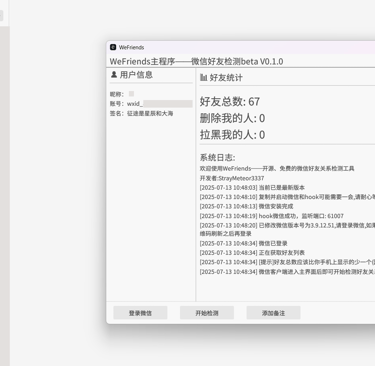The width and height of the screenshot is (375, 366).
Task: Select the 删除我的人: 0 statistic
Action: click(232, 118)
